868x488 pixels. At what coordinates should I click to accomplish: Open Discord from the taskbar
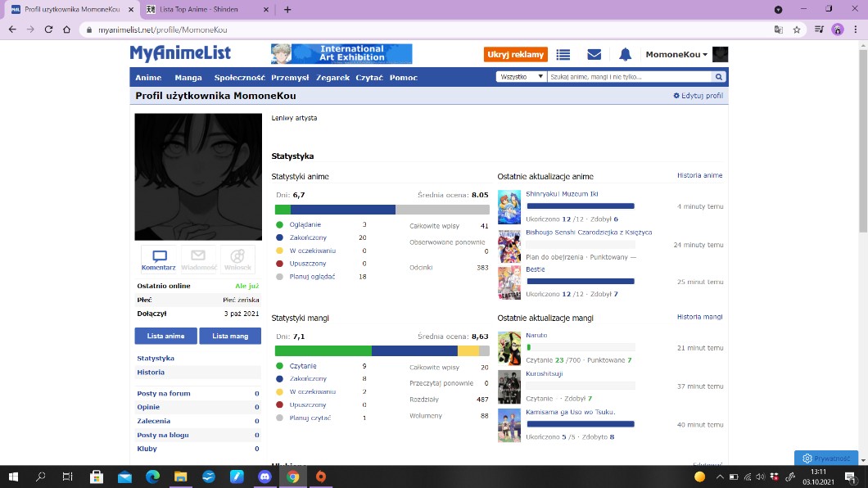(264, 477)
